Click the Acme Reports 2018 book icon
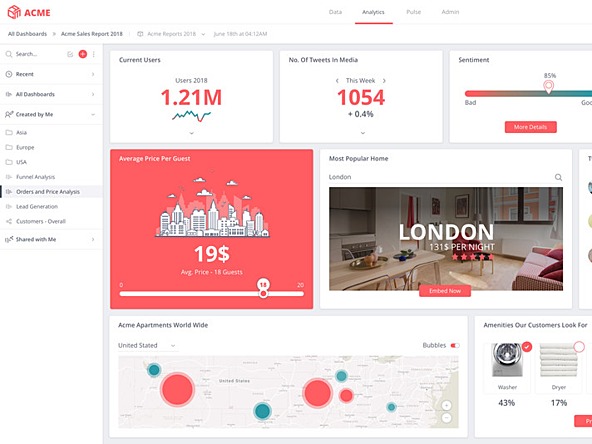Viewport: 592px width, 444px height. pyautogui.click(x=140, y=34)
